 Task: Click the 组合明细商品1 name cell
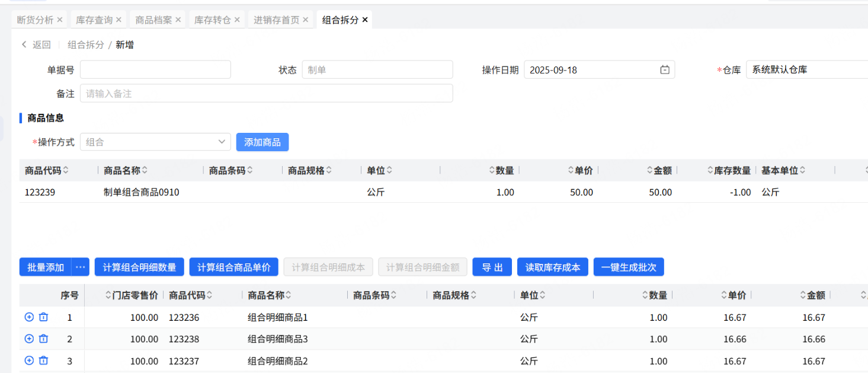click(278, 317)
